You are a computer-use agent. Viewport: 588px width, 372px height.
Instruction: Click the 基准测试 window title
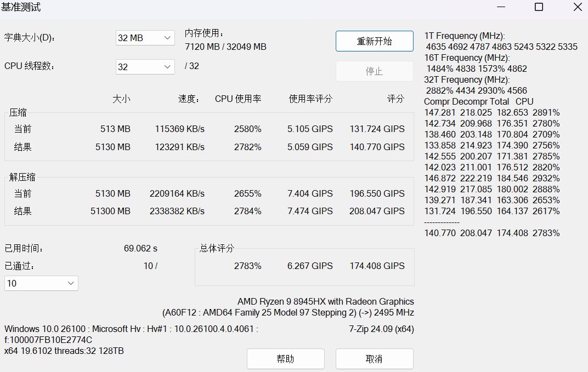(x=21, y=7)
